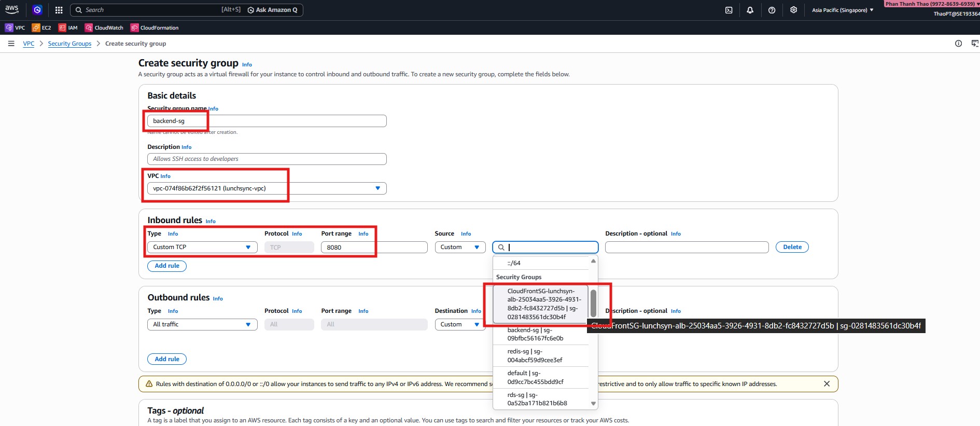Open the EC2 shortcut in favorites bar
This screenshot has width=980, height=426.
point(41,28)
